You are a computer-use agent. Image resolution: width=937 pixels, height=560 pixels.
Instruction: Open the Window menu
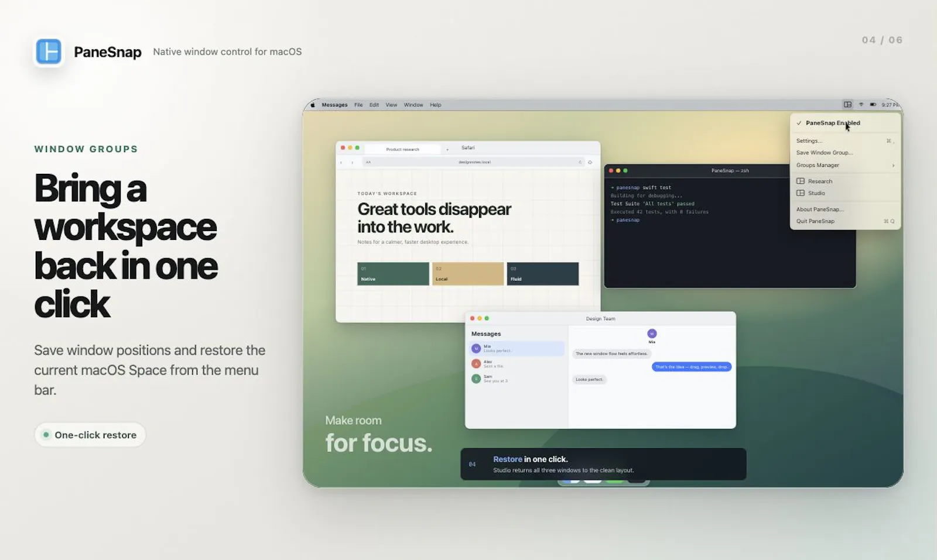[413, 105]
